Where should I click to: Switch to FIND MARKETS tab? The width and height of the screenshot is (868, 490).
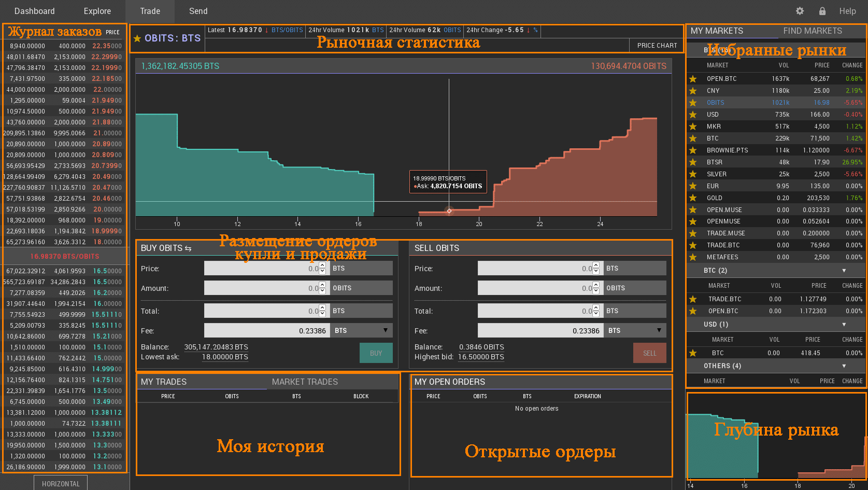pyautogui.click(x=813, y=31)
